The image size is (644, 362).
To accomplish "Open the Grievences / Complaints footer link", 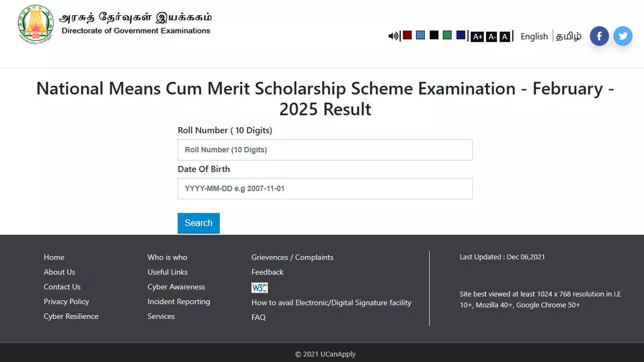I will click(x=292, y=257).
